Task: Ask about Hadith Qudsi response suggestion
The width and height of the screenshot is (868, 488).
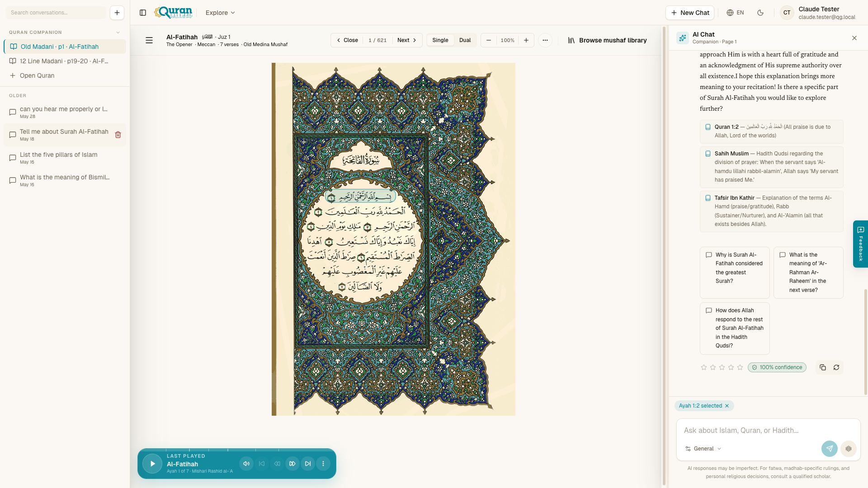Action: [735, 328]
